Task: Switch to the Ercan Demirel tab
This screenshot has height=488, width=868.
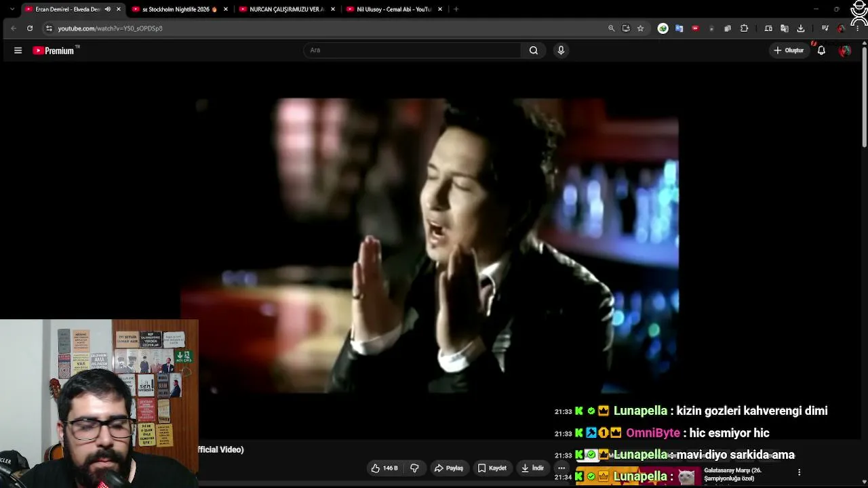Action: (x=67, y=9)
